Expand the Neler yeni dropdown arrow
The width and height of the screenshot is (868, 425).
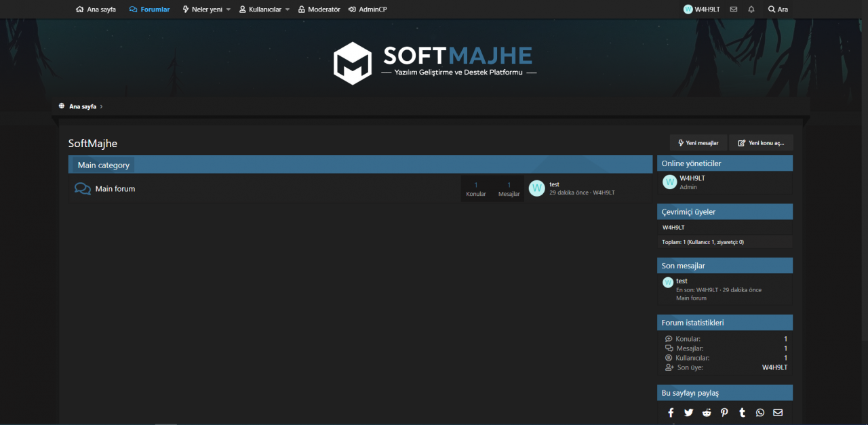pos(229,9)
